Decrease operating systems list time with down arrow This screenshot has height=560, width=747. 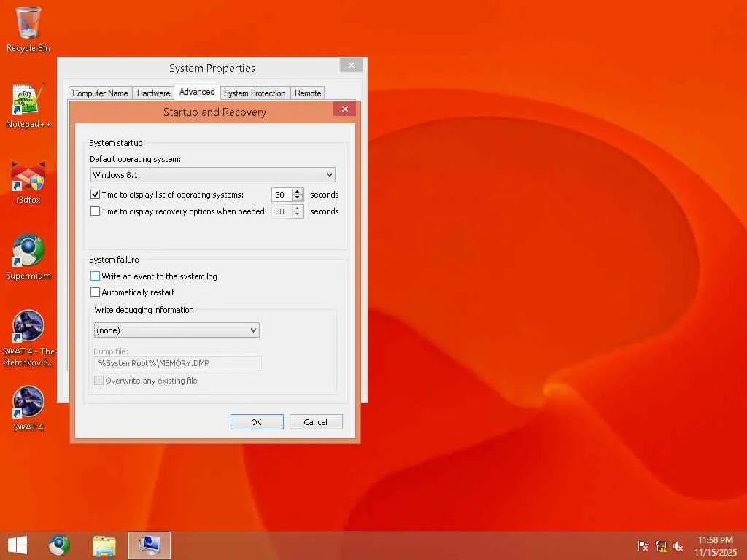(x=298, y=198)
